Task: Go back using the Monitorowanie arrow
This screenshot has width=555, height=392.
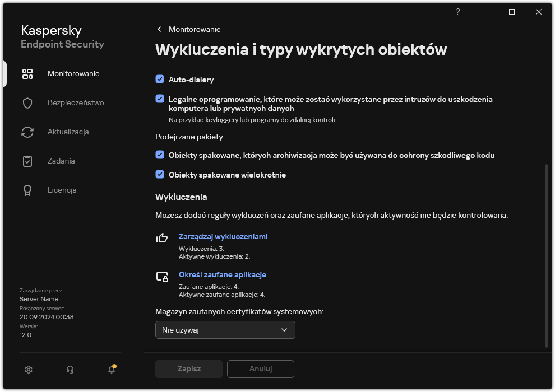Action: pos(159,29)
